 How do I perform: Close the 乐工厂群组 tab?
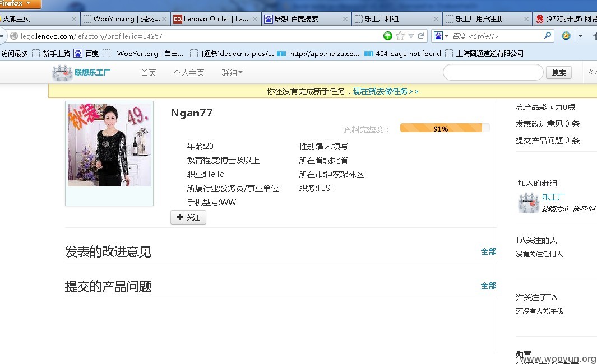click(436, 19)
